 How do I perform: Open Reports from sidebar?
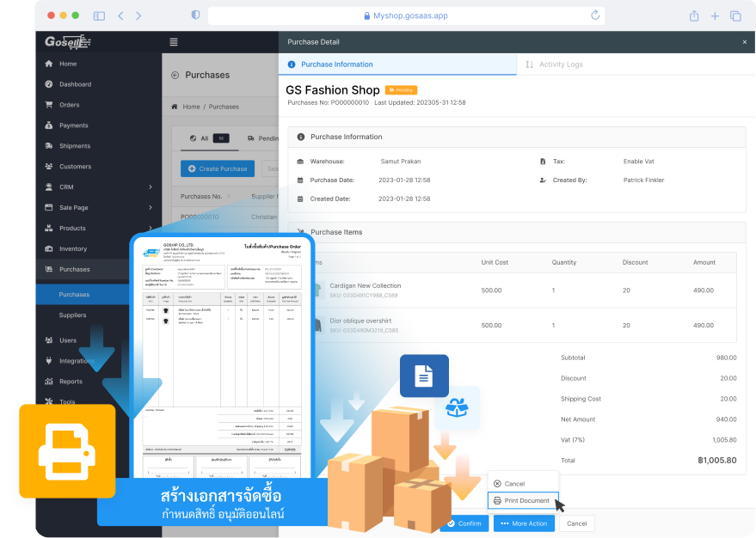(71, 382)
